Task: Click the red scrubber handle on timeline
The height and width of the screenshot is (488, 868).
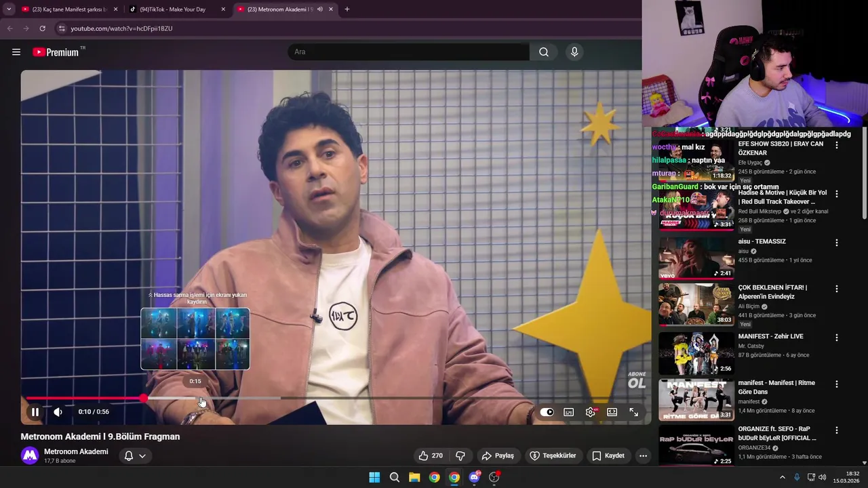Action: pyautogui.click(x=144, y=399)
